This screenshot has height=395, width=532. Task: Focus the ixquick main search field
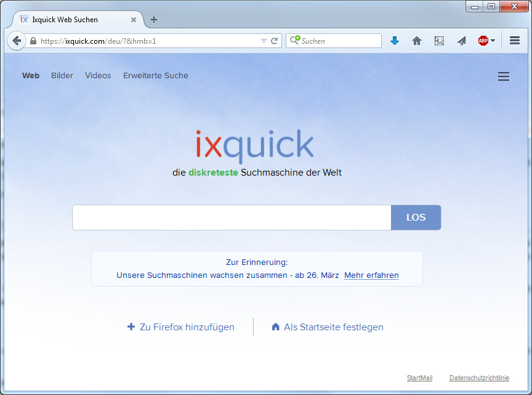click(232, 218)
